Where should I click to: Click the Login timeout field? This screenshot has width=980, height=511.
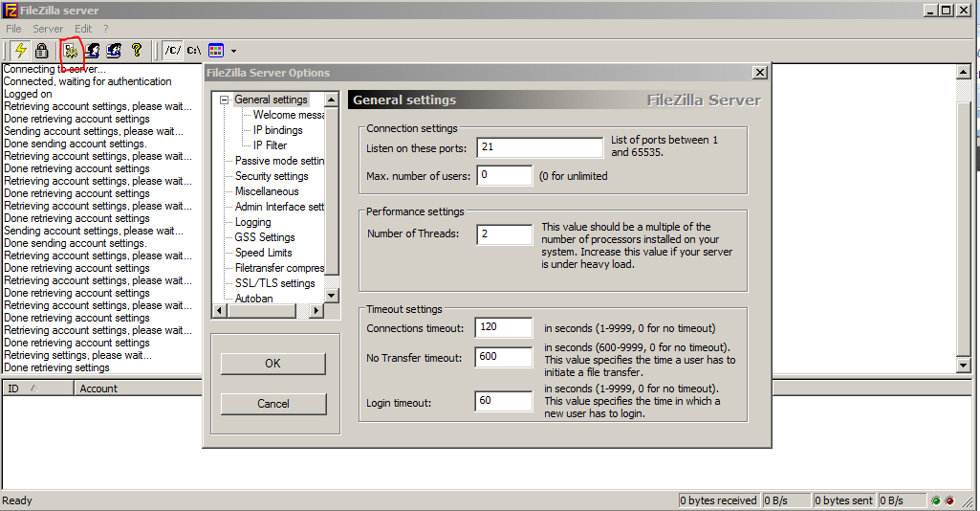[x=504, y=400]
